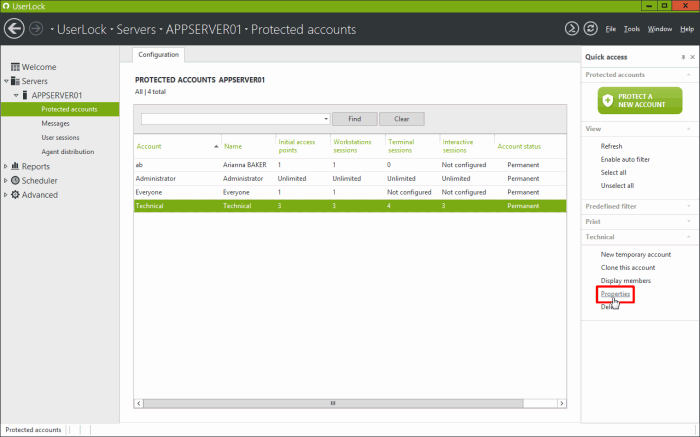
Task: Close the Quick access panel
Action: (x=692, y=57)
